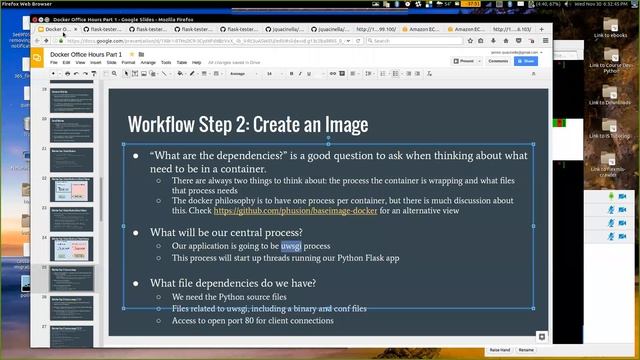Redo the last undone edit
Viewport: 640px width, 360px height.
85,74
